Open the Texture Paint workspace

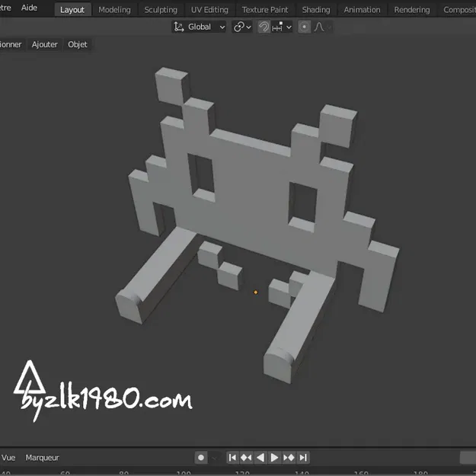click(265, 10)
